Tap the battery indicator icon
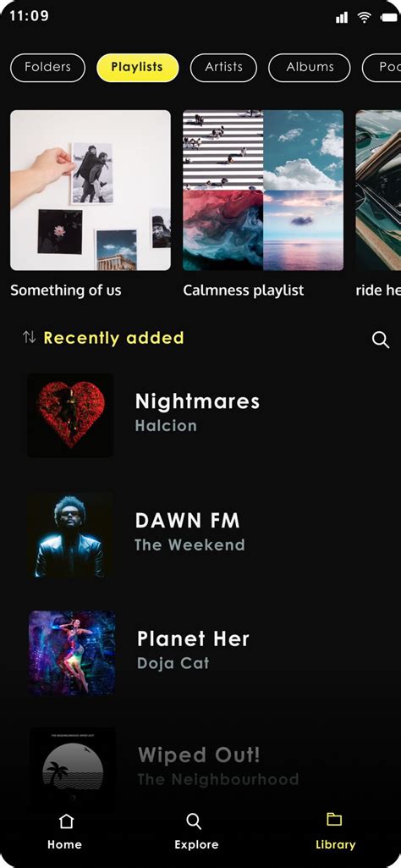Screen dimensions: 401x868 coord(389,18)
